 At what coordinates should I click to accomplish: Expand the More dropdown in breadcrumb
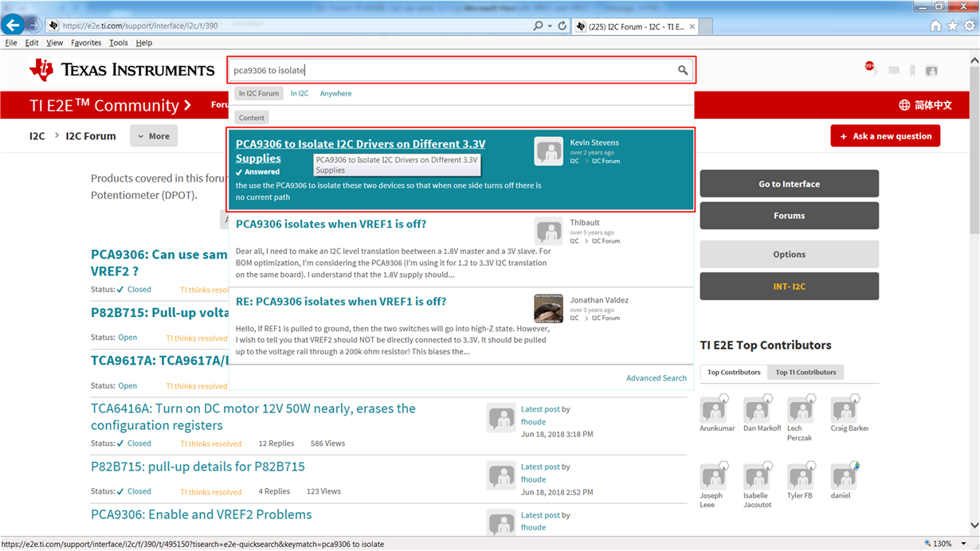[154, 136]
